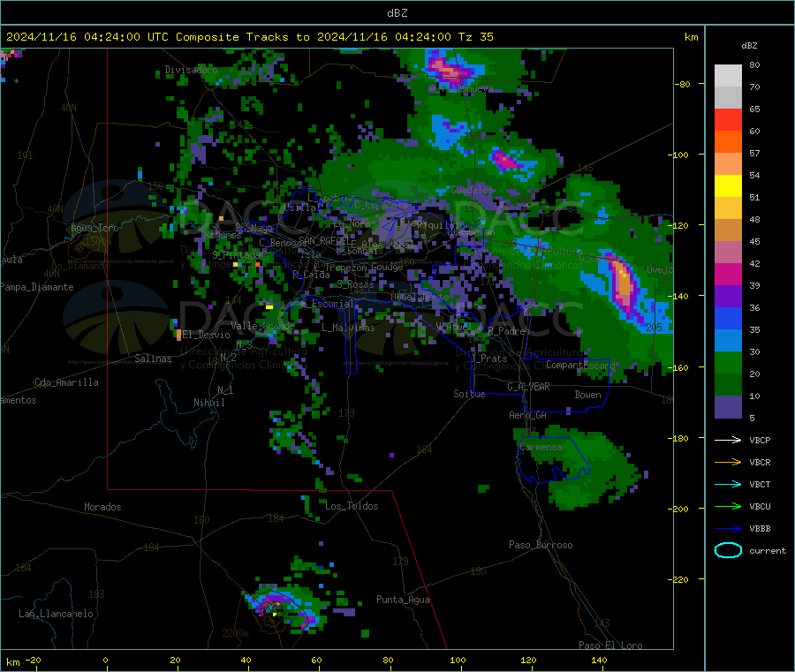Select the purple 36 dBZ color swatch
795x672 pixels.
[728, 297]
